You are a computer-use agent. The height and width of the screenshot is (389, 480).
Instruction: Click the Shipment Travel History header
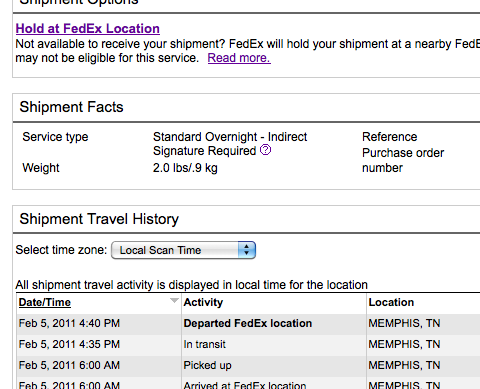[x=99, y=219]
